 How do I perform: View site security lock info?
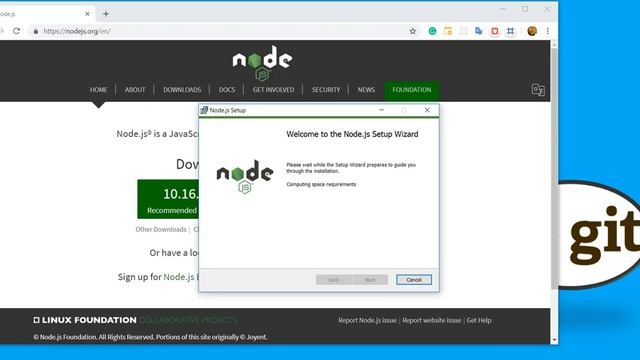36,31
